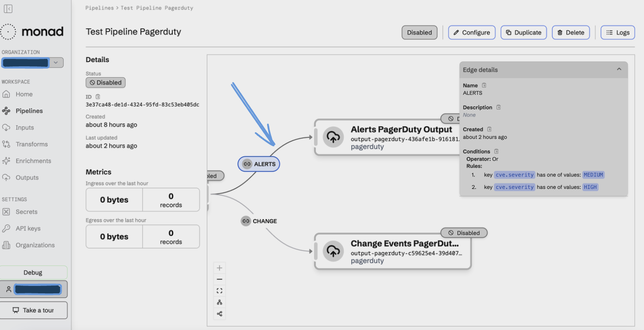Select the CHANGE edge label

[259, 221]
